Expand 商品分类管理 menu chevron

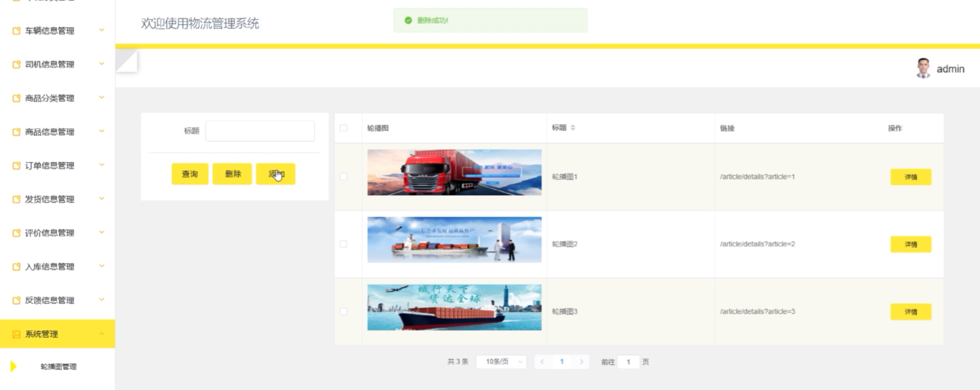click(x=102, y=98)
